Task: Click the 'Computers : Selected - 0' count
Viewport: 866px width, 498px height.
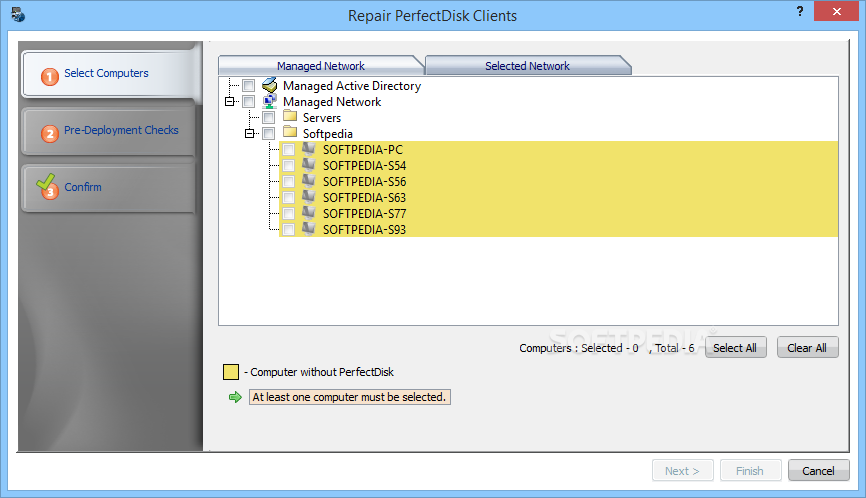Action: (579, 348)
